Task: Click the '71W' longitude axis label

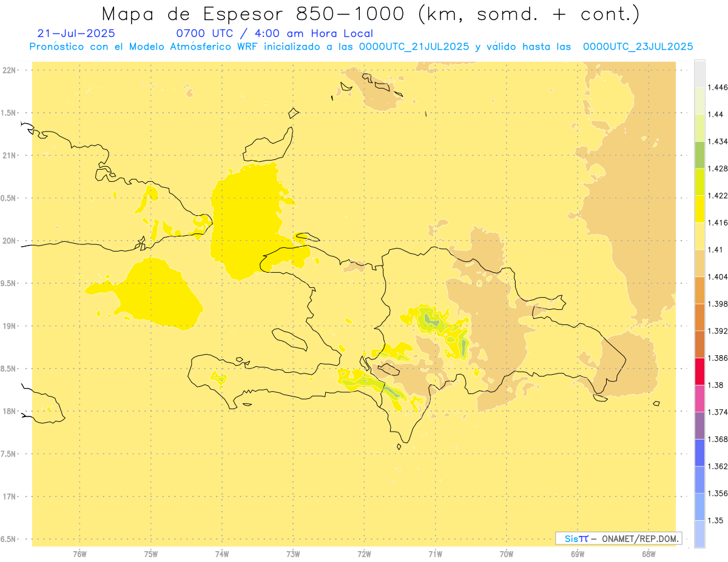Action: tap(435, 554)
